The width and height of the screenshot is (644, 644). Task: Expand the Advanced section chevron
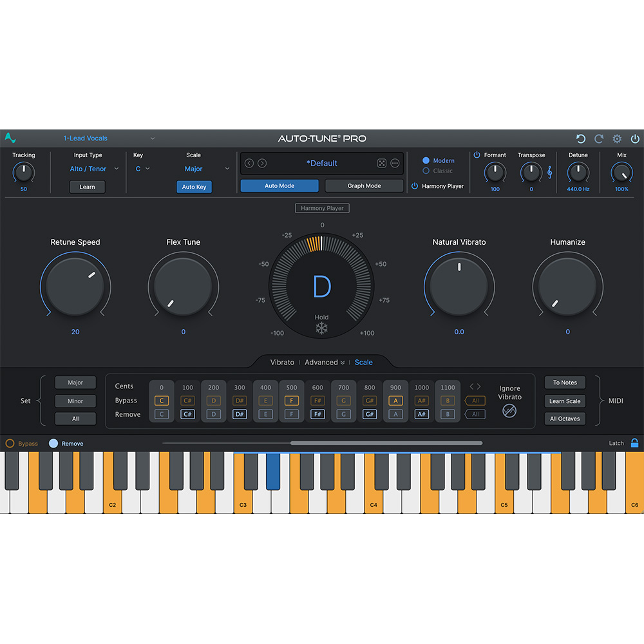point(343,363)
